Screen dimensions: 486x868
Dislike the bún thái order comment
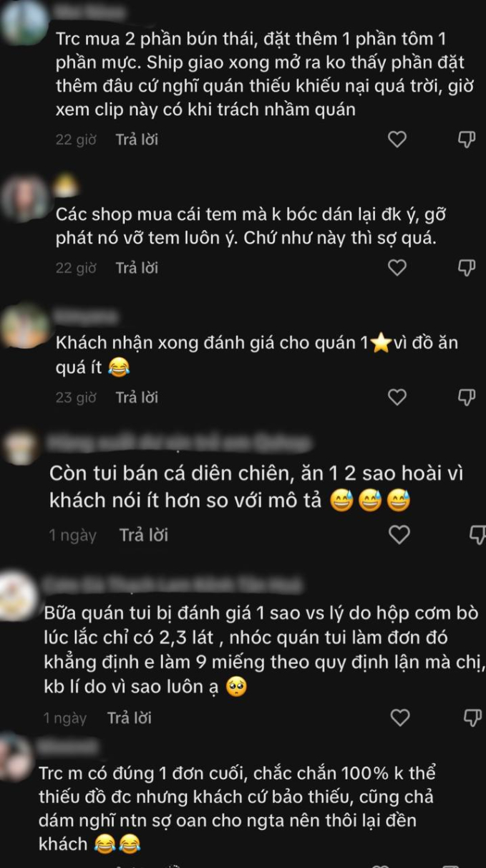point(467,139)
